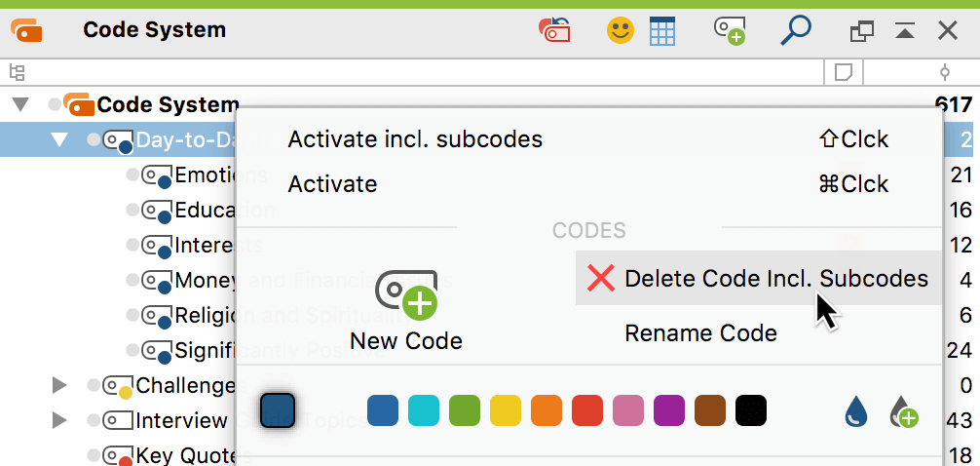Toggle activation dot for Education
Viewport: 980px width, 466px height.
[x=132, y=211]
